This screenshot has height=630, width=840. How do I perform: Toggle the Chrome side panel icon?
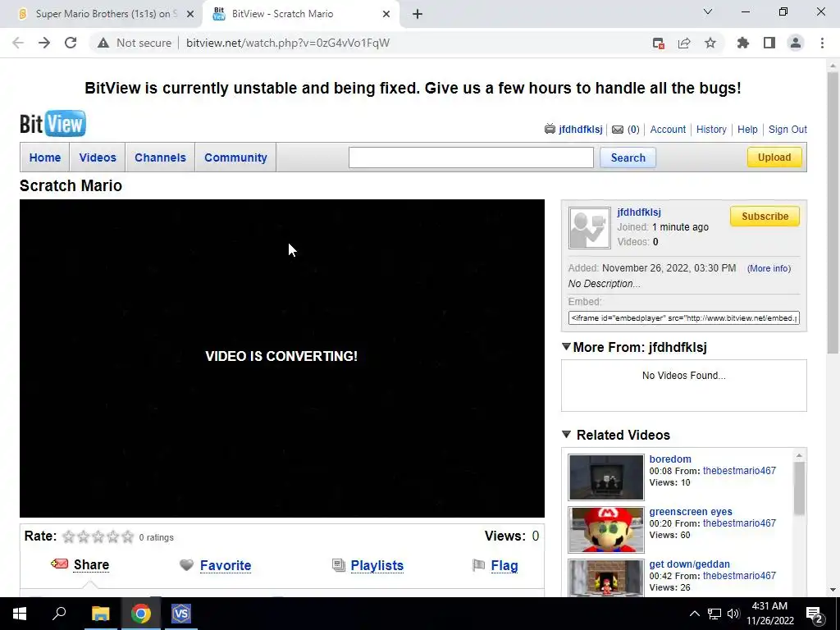[769, 43]
